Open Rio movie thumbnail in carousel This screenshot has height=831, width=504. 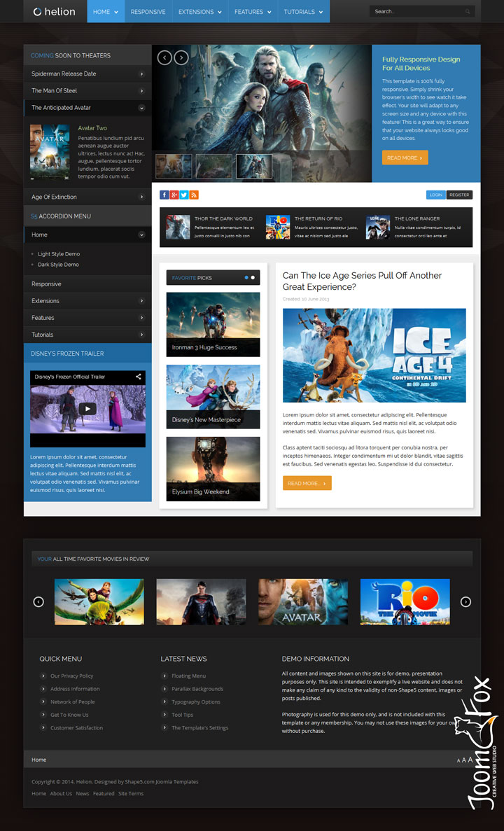click(x=405, y=601)
